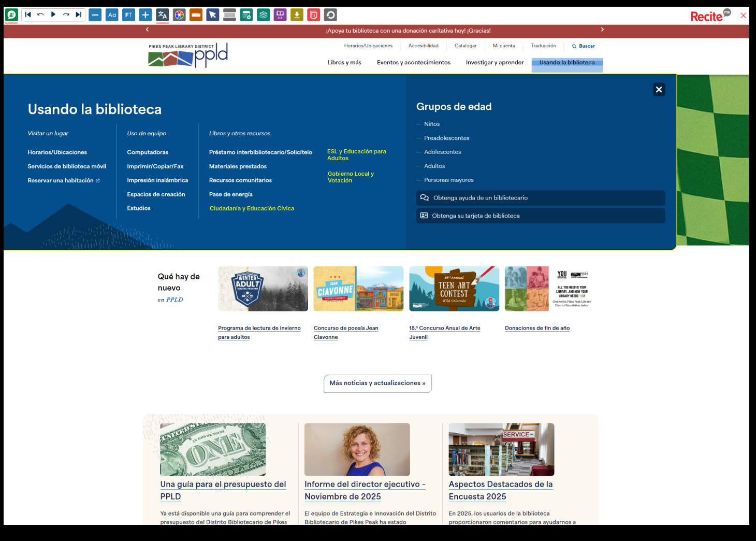The image size is (756, 541).
Task: Toggle the screen mask tool
Action: 229,15
